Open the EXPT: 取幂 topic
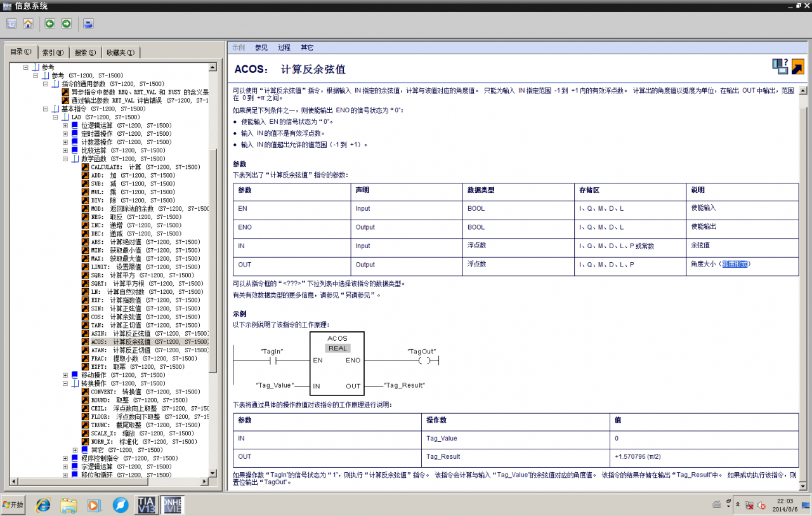 pos(138,366)
